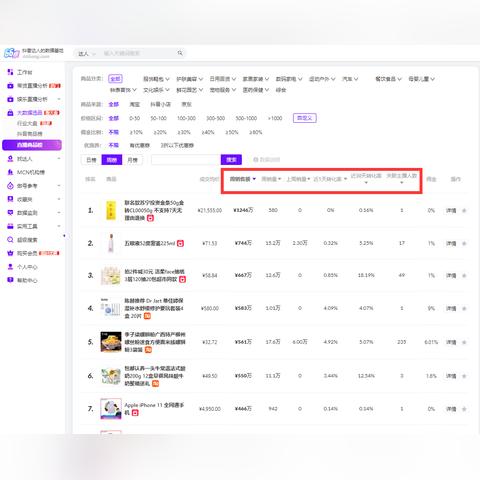The height and width of the screenshot is (480, 480).
Task: Sort by the 周销量 column arrow
Action: pyautogui.click(x=279, y=179)
